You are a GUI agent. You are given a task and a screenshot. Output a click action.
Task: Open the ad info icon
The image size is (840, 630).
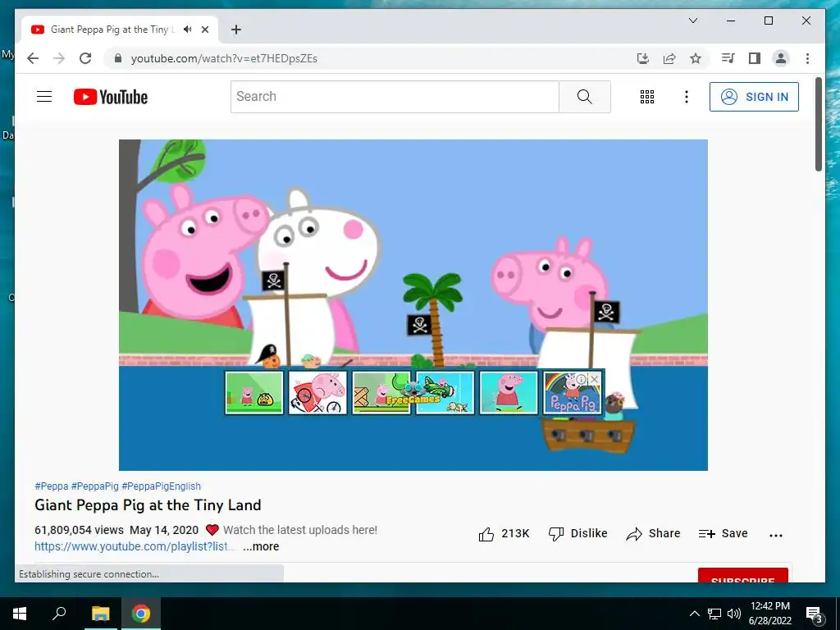[x=582, y=379]
